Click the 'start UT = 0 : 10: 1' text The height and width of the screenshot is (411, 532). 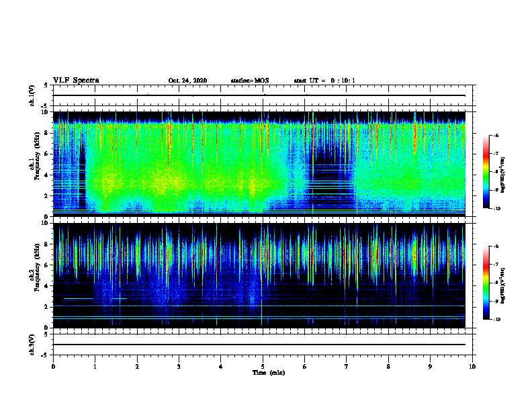pyautogui.click(x=324, y=81)
